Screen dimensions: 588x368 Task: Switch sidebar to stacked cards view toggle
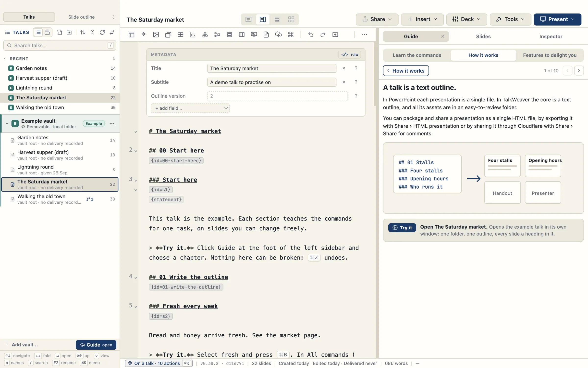tap(47, 32)
